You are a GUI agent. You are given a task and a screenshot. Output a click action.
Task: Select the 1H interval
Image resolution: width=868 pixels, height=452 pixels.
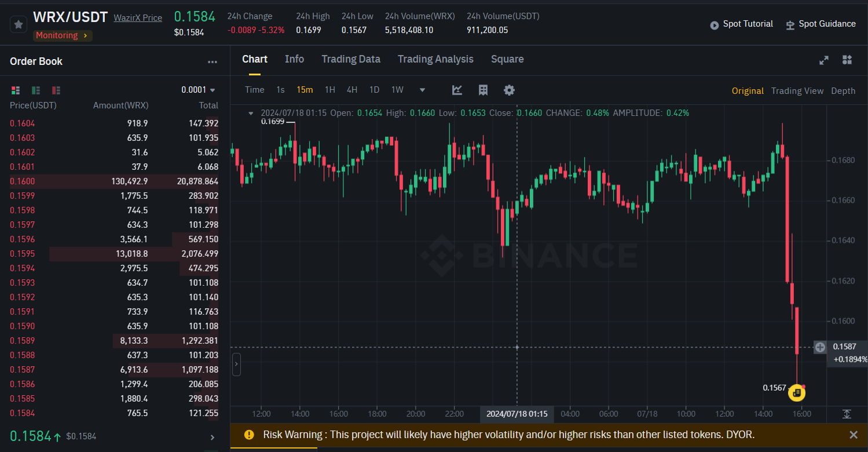pyautogui.click(x=330, y=90)
